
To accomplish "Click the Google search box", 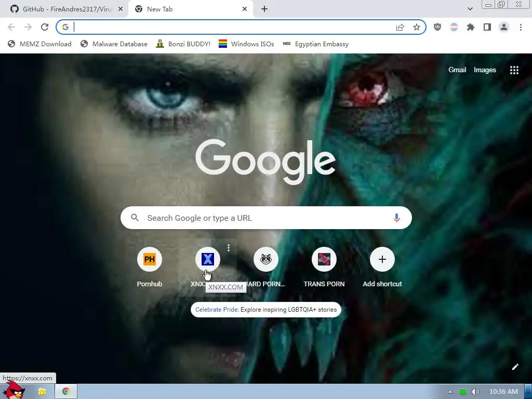I will point(266,218).
